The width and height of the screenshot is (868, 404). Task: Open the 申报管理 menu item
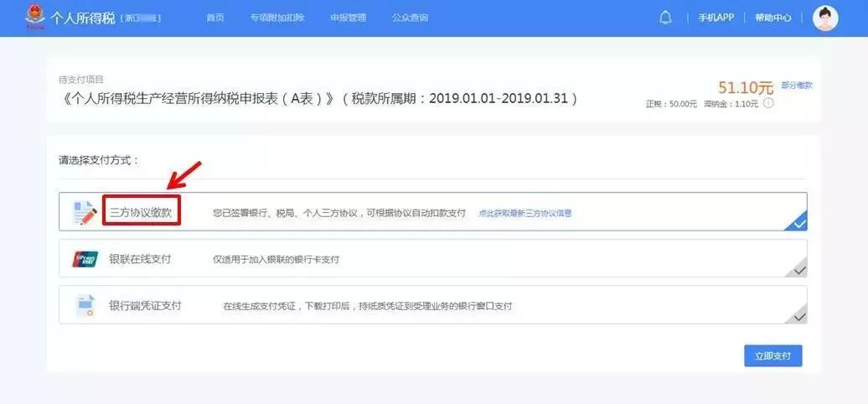(348, 18)
